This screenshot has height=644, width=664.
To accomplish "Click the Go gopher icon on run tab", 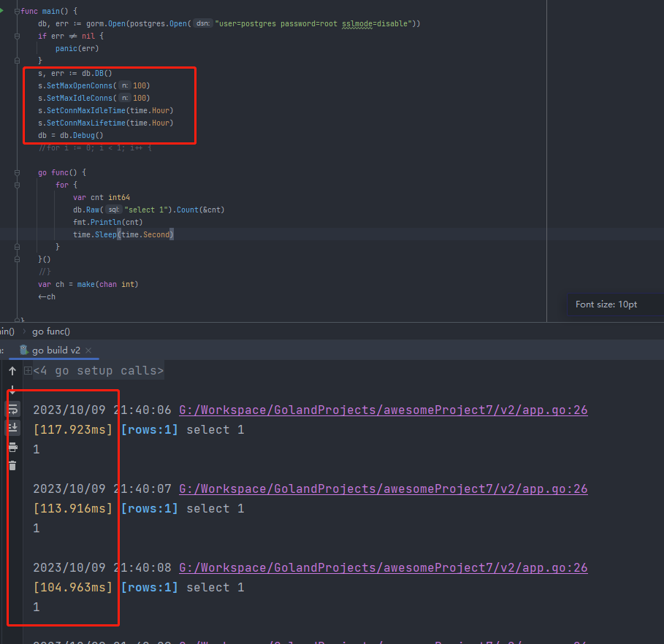I will tap(24, 350).
